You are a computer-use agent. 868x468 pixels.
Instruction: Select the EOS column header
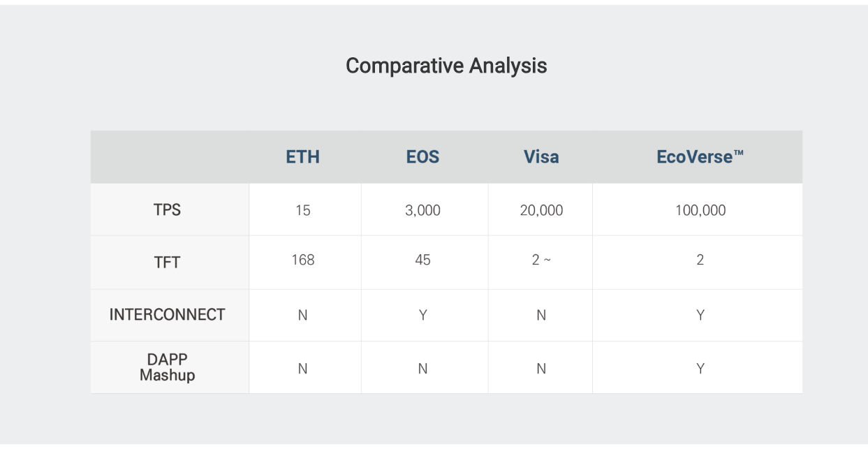coord(422,157)
